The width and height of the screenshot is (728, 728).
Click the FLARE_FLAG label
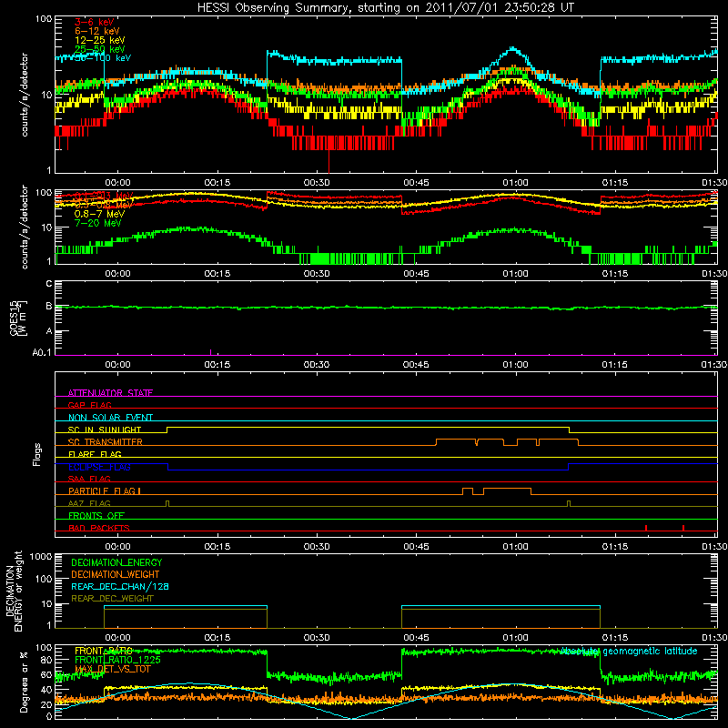point(95,454)
